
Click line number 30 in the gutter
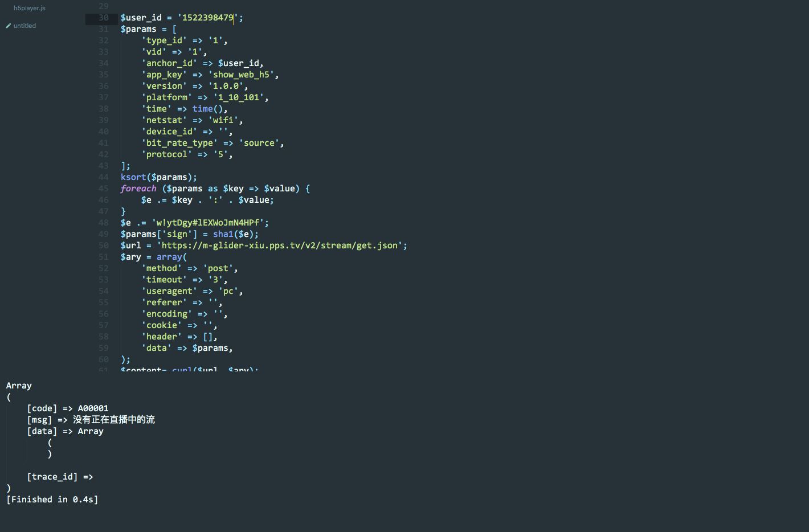click(103, 18)
